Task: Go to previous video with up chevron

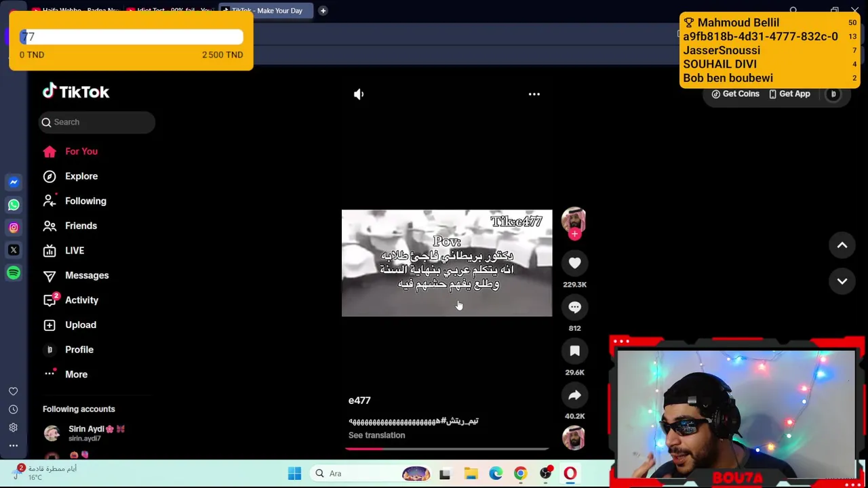Action: [842, 245]
